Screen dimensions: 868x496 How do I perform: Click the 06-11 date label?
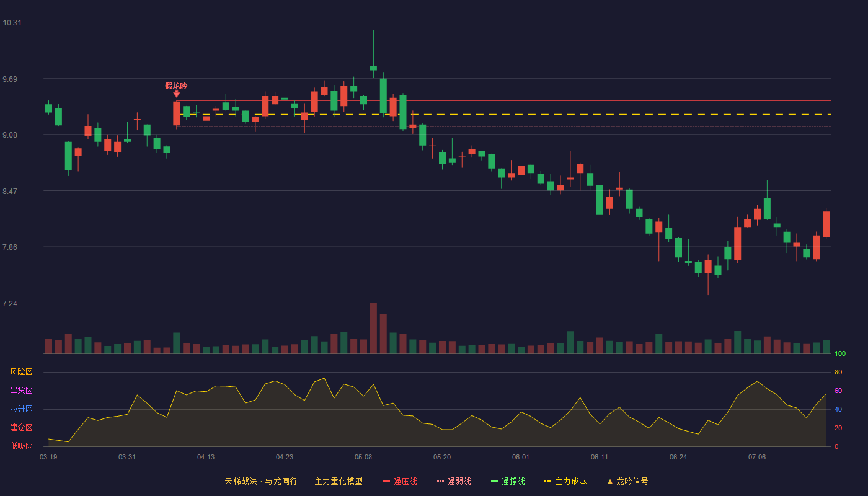[600, 457]
